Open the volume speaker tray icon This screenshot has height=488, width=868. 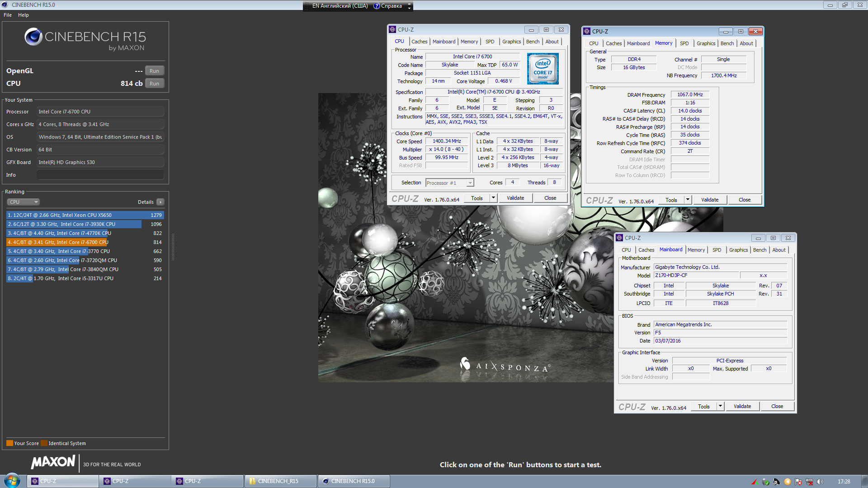click(820, 482)
